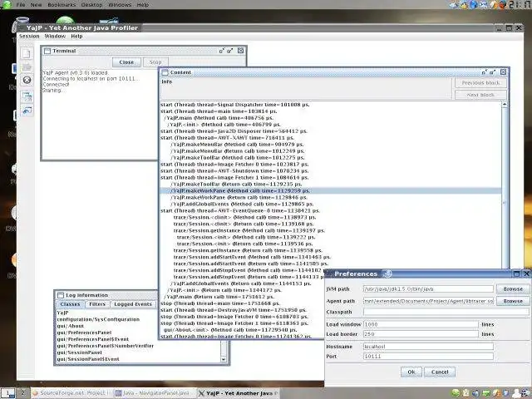Iconify the Terminal internal frame

[222, 51]
